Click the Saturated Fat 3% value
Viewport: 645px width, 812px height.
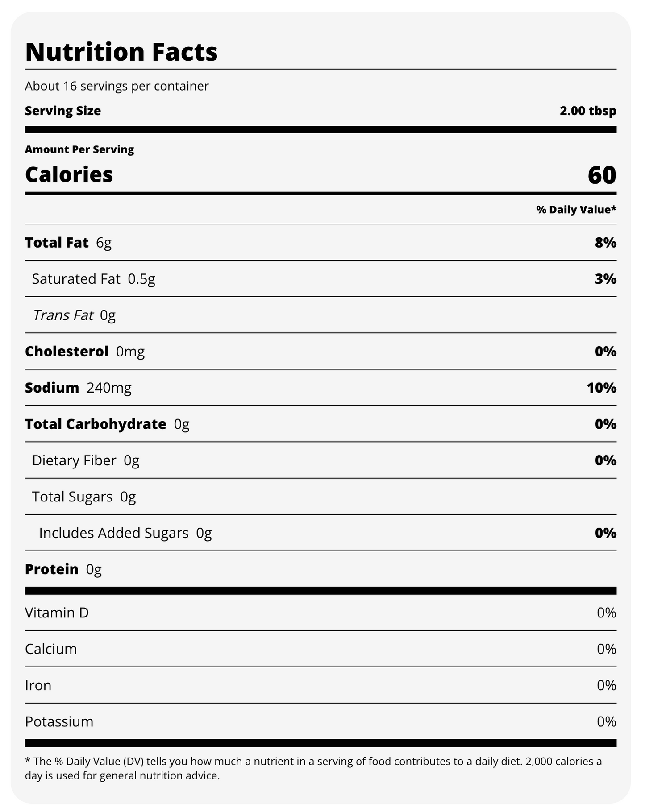pos(605,279)
